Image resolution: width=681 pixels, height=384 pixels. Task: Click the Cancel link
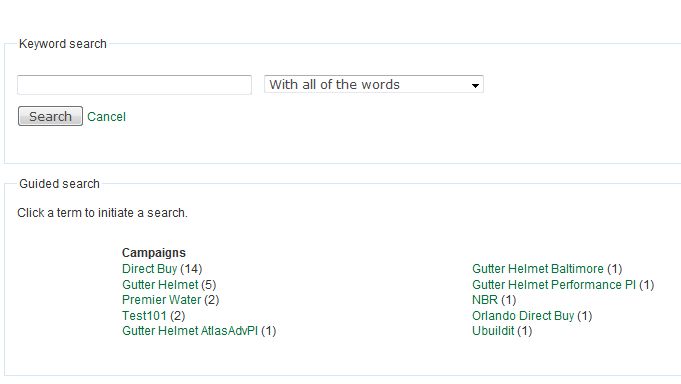coord(106,116)
